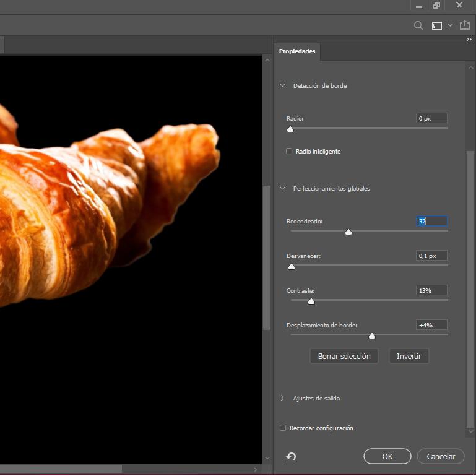Select the Propiedades tab

click(x=296, y=51)
